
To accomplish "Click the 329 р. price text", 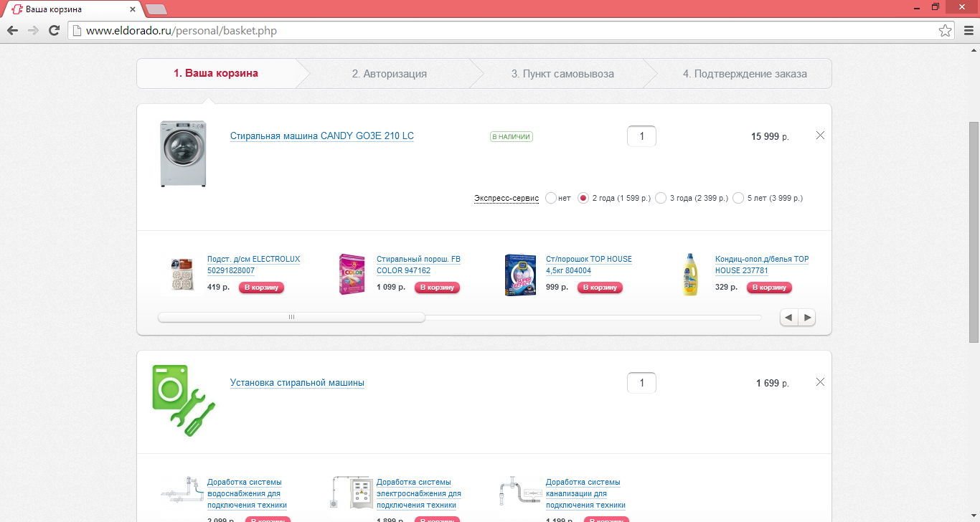I will [727, 288].
